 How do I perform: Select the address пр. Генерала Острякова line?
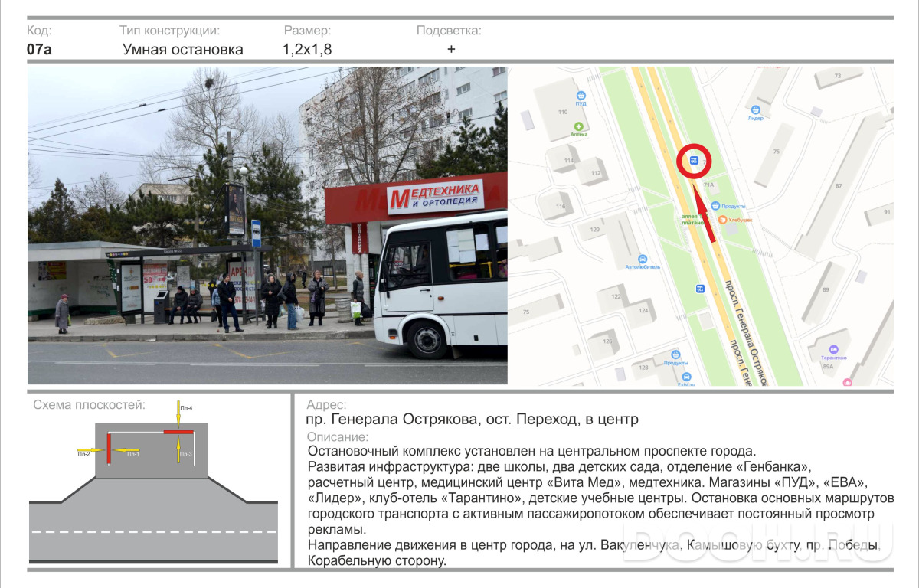click(x=473, y=420)
